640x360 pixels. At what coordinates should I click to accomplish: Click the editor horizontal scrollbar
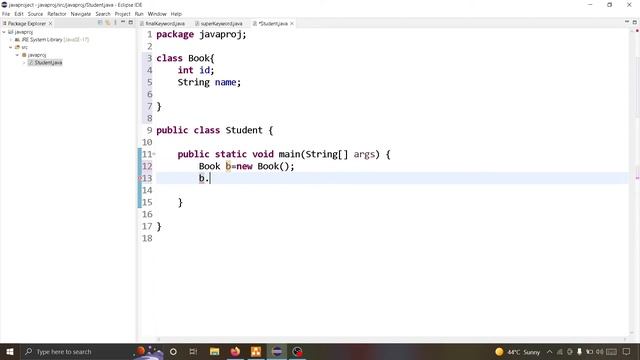coord(392,339)
